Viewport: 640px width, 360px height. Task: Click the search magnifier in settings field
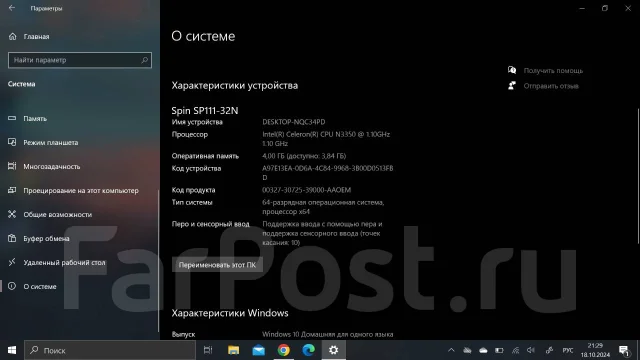point(144,60)
